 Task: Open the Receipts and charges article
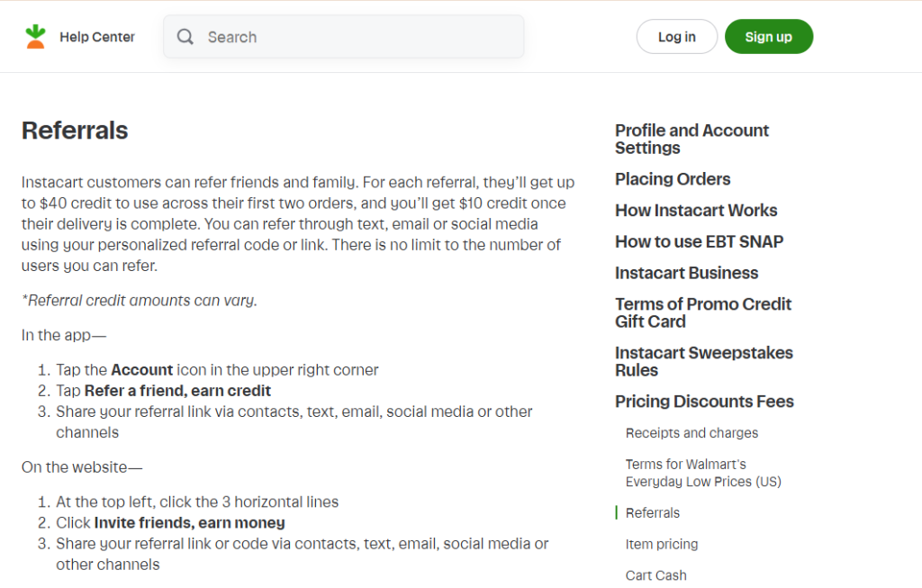(691, 433)
